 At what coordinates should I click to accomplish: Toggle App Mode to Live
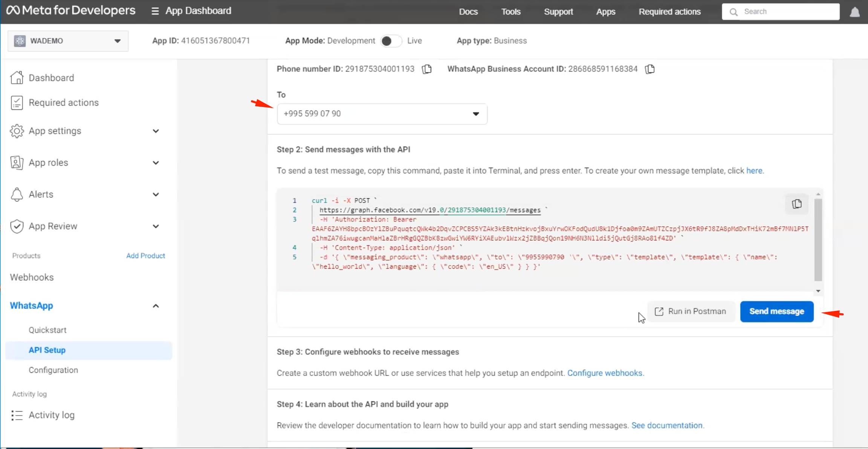click(x=391, y=41)
